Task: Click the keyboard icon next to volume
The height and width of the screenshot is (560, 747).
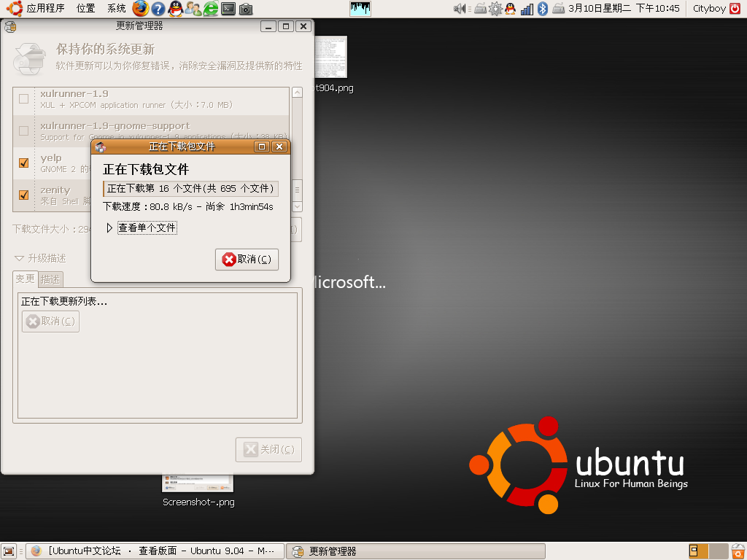Action: coord(480,9)
